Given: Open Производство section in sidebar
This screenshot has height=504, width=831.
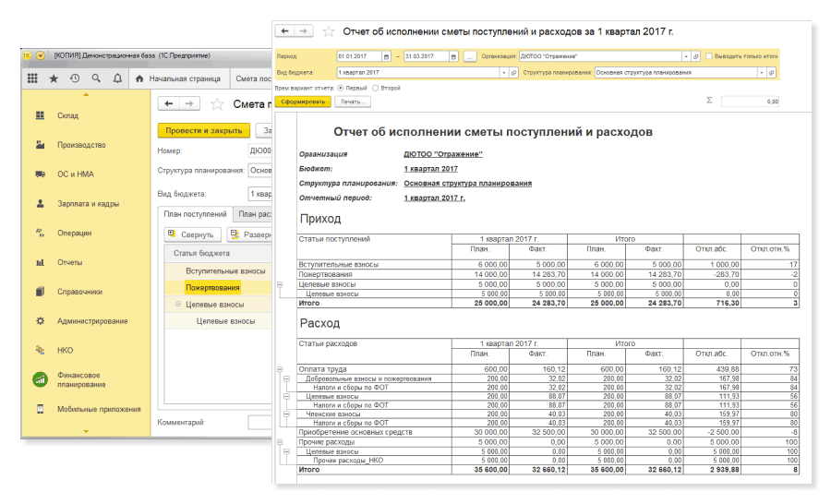Looking at the screenshot, I should (x=81, y=145).
